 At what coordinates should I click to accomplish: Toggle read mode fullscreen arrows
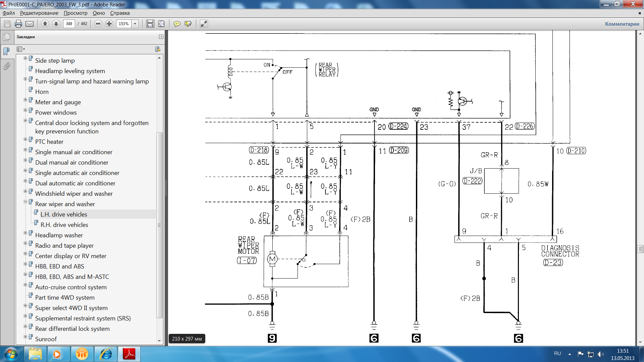pos(204,24)
